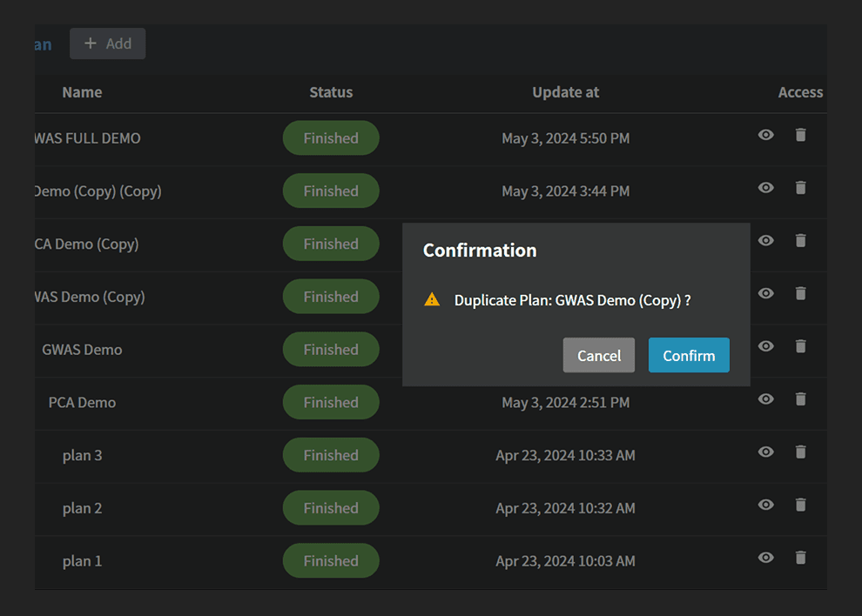Viewport: 862px width, 616px height.
Task: Delete plan 1 using trash icon
Action: pos(800,558)
